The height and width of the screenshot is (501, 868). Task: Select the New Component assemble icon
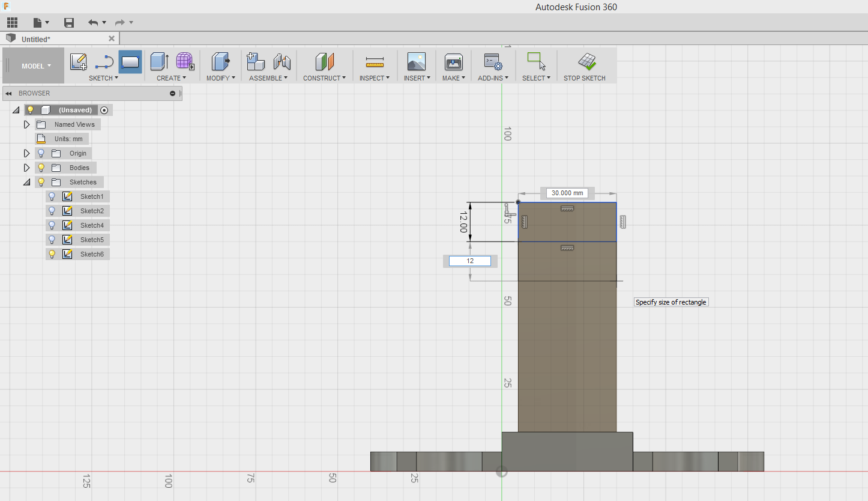point(256,61)
